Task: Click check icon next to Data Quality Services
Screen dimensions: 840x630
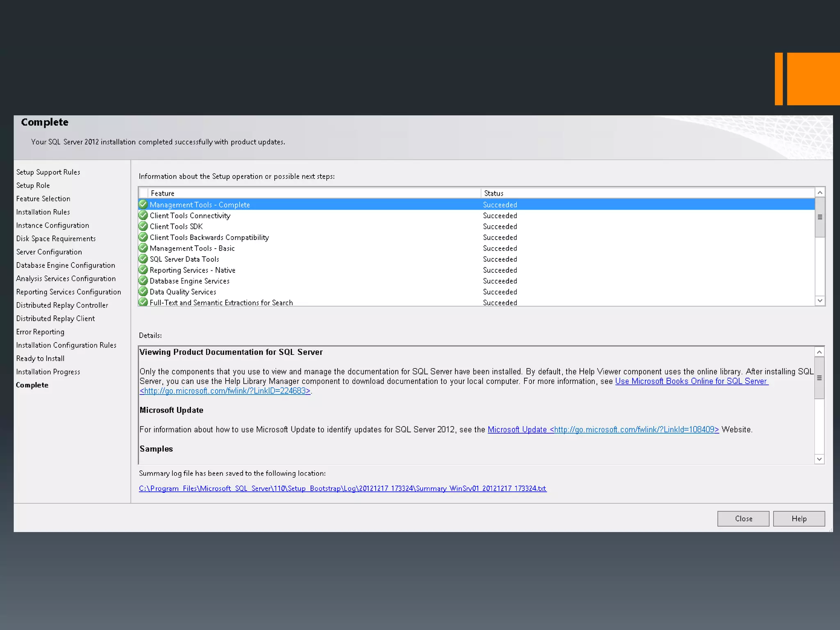Action: pos(143,292)
